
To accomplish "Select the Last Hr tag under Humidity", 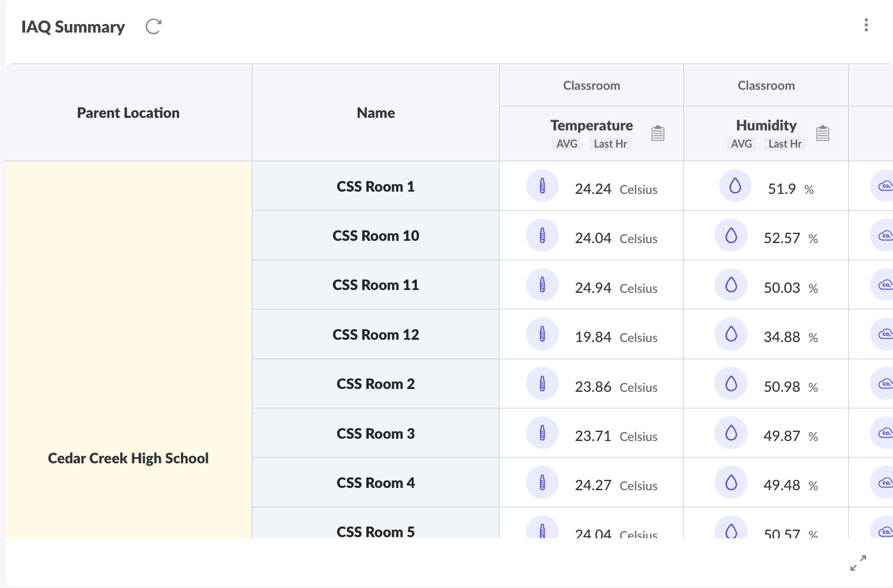I will pos(785,144).
